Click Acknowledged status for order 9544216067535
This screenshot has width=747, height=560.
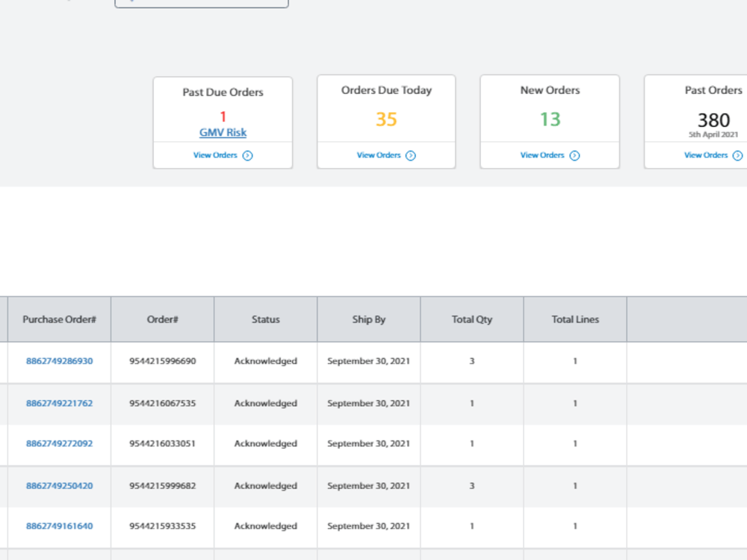[266, 403]
